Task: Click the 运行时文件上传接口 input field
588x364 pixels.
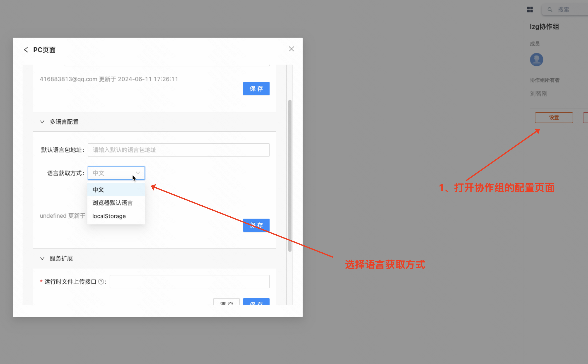Action: coord(189,281)
